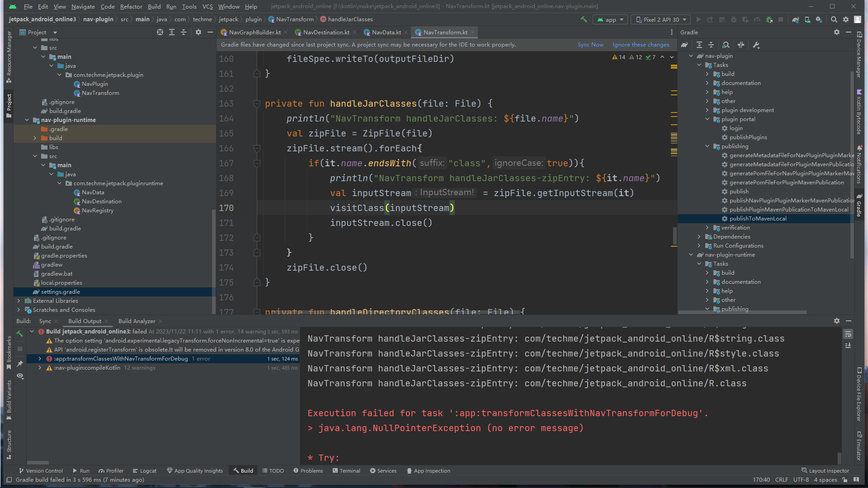Open the Refactor menu
This screenshot has width=868, height=488.
tap(131, 6)
